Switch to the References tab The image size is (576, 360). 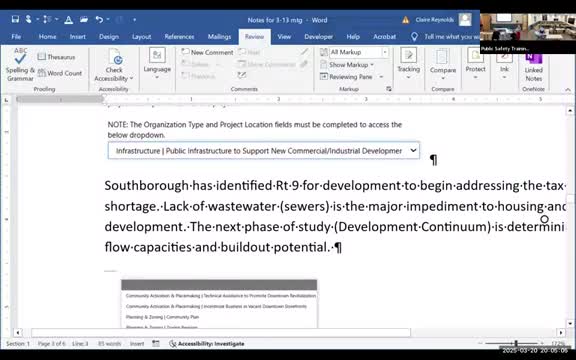click(x=179, y=37)
